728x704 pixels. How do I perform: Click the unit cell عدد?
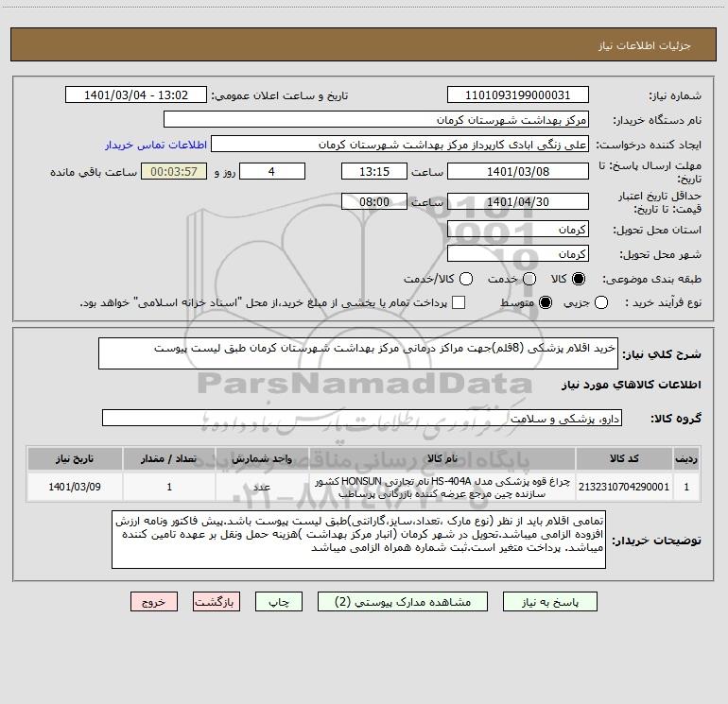click(x=262, y=487)
